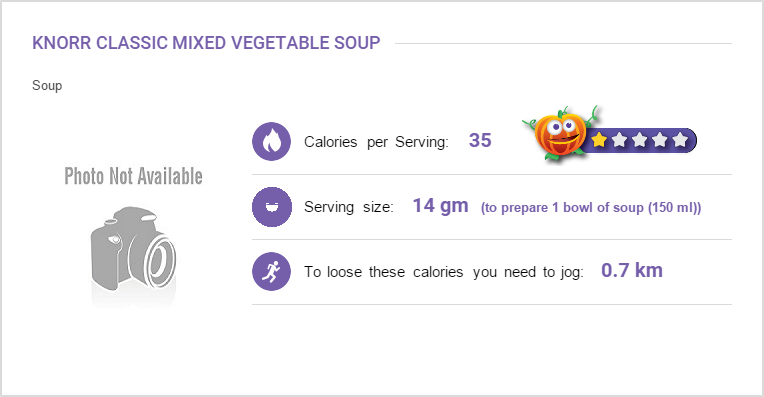Click the pumpkin mascot icon
The image size is (764, 397).
(x=560, y=133)
